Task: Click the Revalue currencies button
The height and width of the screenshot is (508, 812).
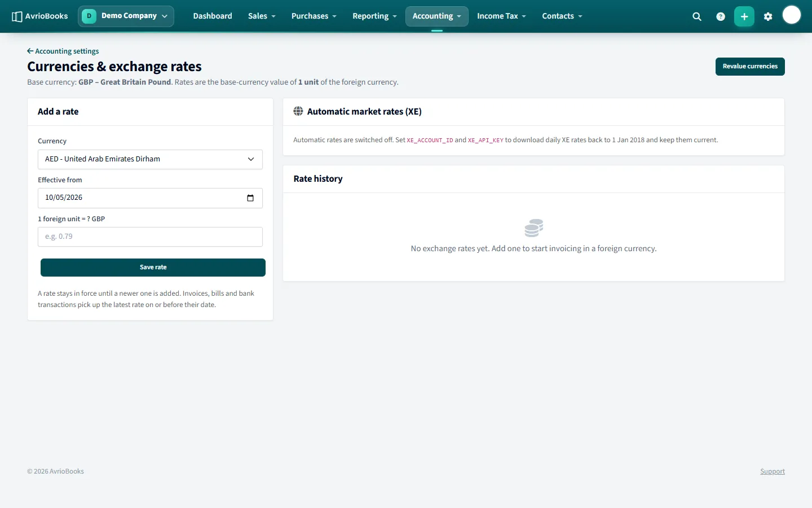Action: pyautogui.click(x=750, y=67)
